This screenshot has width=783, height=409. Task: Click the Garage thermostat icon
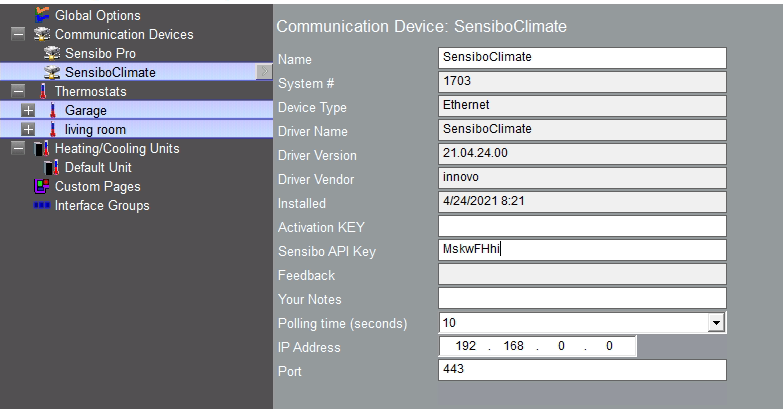pyautogui.click(x=53, y=110)
